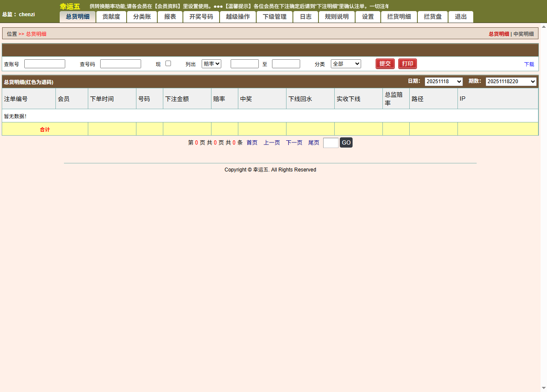
Task: Expand the 分类 全部 dropdown
Action: (x=346, y=64)
